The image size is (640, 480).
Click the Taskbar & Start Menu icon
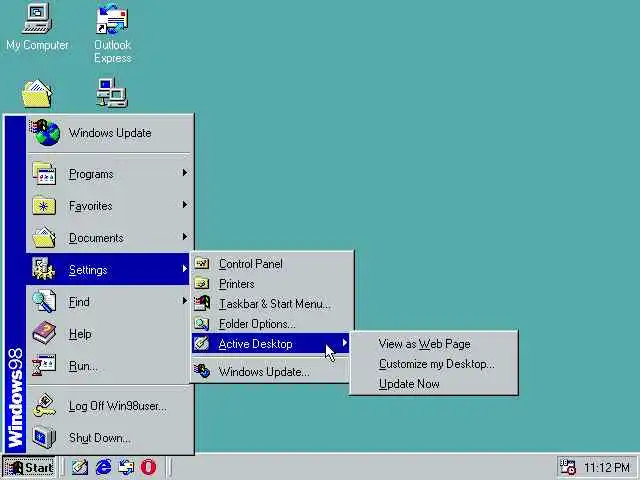(202, 303)
